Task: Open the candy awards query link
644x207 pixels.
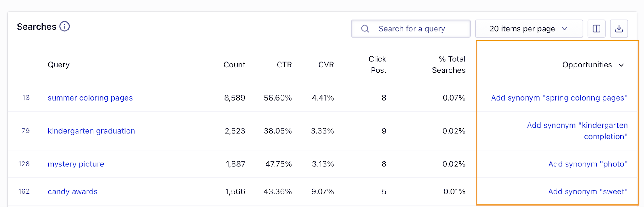Action: pyautogui.click(x=73, y=191)
